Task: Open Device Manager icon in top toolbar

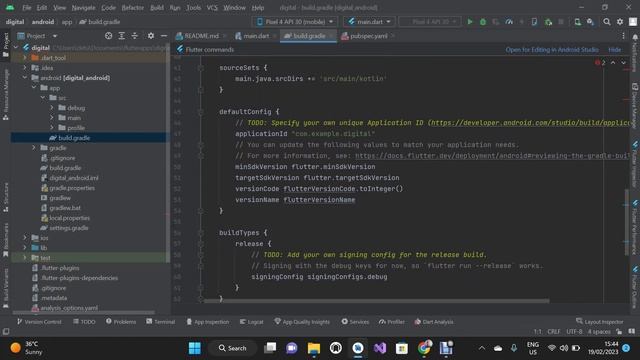Action: [578, 22]
